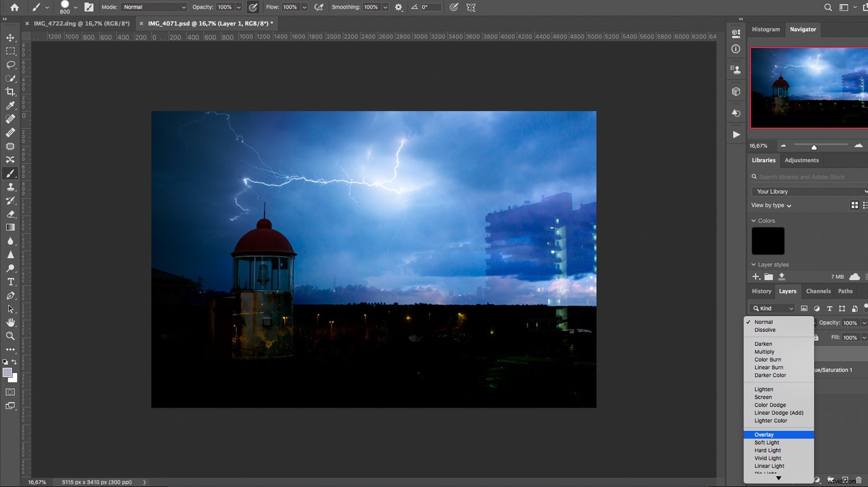Select the Clone Stamp tool

pyautogui.click(x=10, y=187)
